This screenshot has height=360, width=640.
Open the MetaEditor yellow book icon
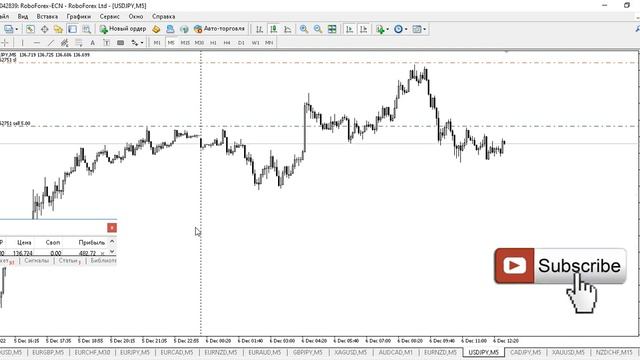click(x=156, y=29)
